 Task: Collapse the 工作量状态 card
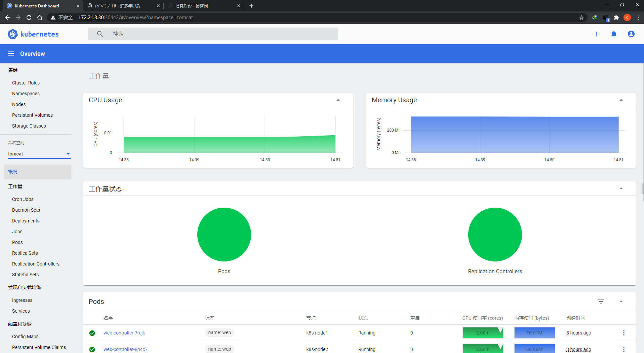pyautogui.click(x=621, y=188)
